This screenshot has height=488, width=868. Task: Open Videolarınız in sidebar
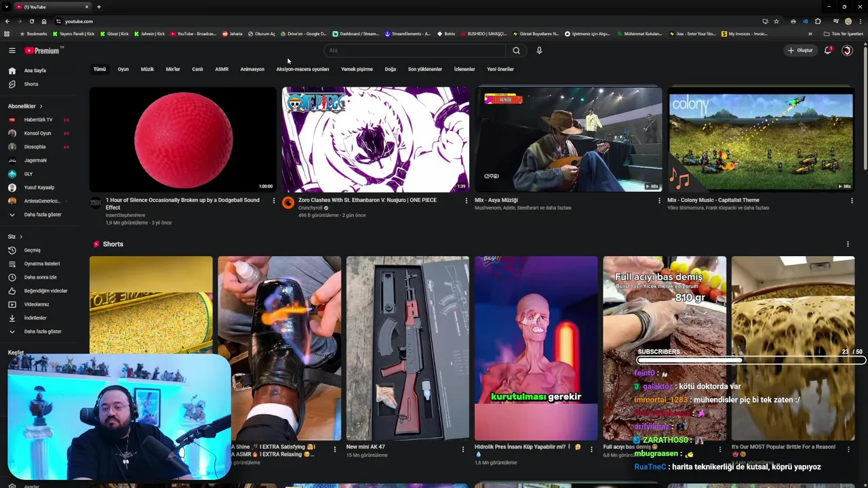37,304
